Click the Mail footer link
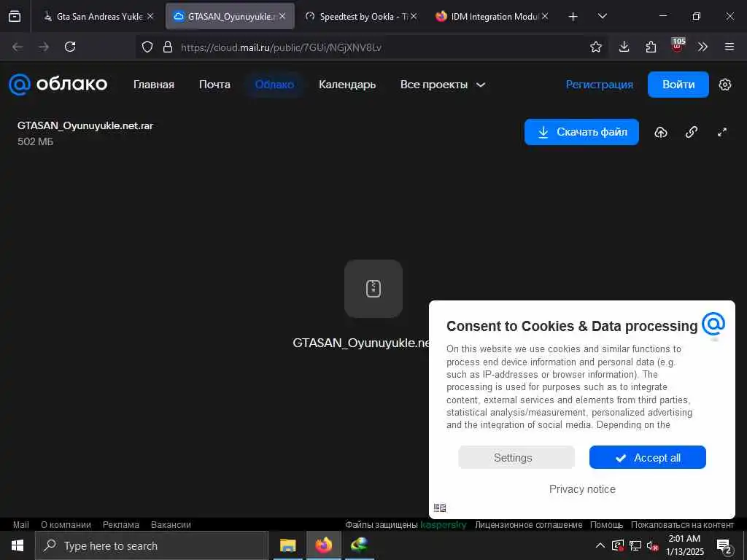The height and width of the screenshot is (560, 747). pos(21,525)
